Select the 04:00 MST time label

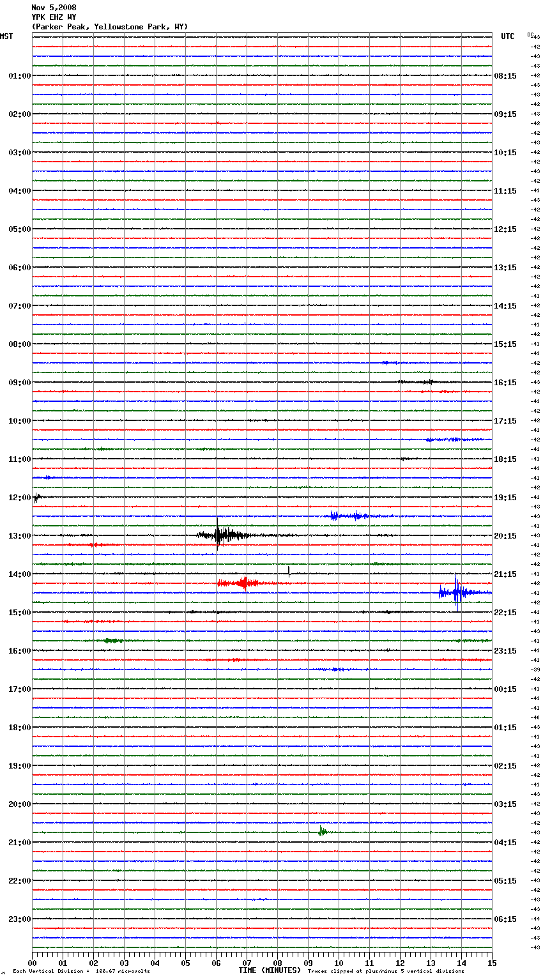(x=19, y=191)
